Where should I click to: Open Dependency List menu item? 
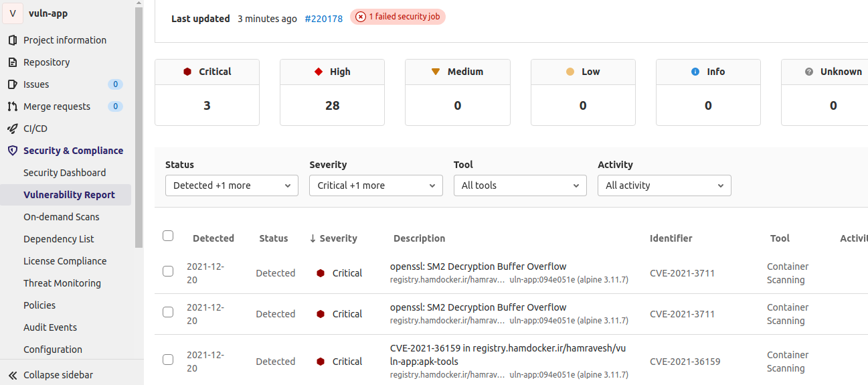click(59, 239)
